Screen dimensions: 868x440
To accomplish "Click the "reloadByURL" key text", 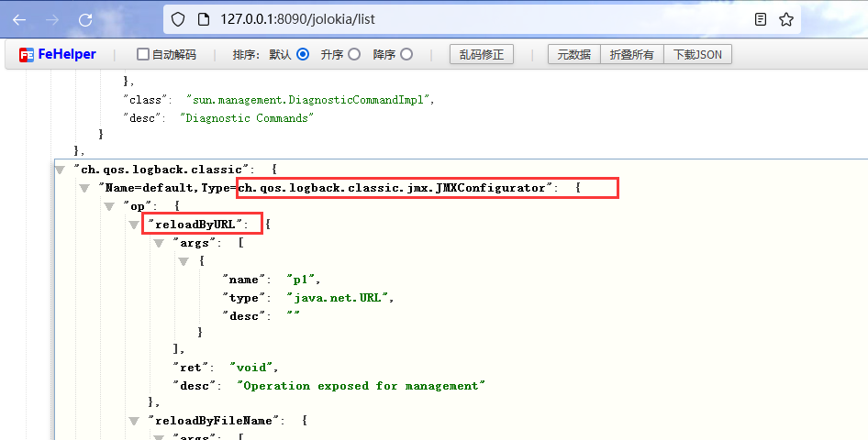I will (195, 224).
